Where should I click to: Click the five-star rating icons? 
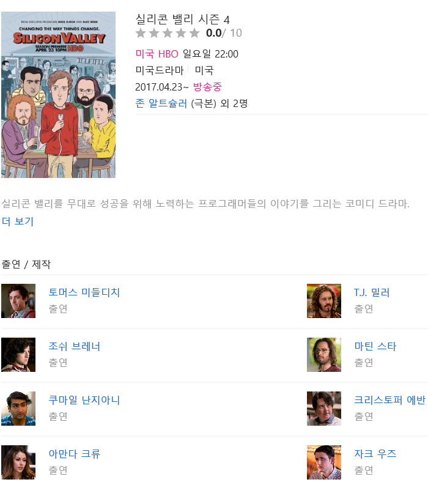[x=168, y=33]
